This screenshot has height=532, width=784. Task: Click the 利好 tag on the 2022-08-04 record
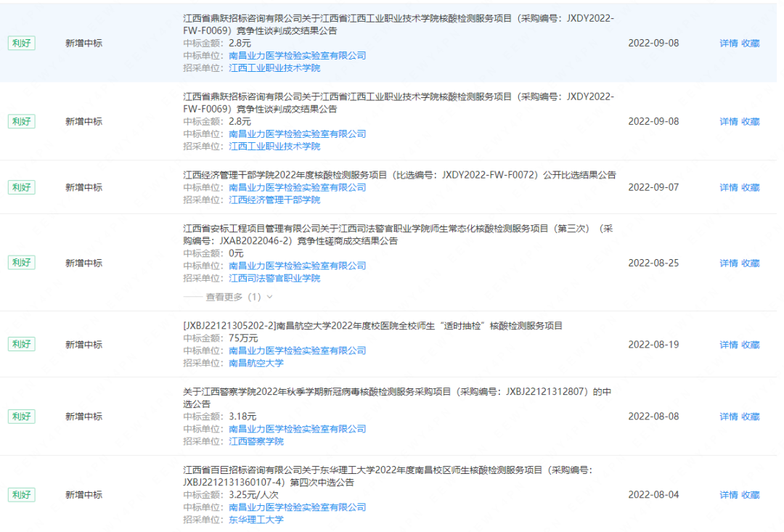[x=22, y=495]
